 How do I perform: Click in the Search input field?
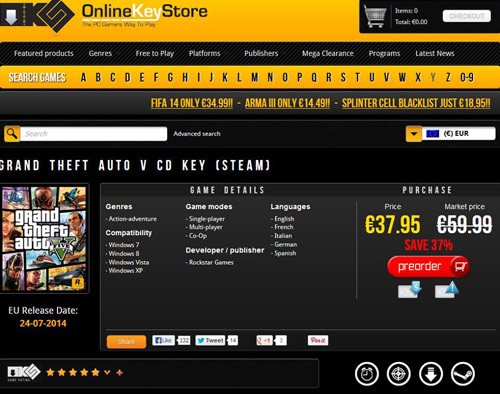click(94, 134)
